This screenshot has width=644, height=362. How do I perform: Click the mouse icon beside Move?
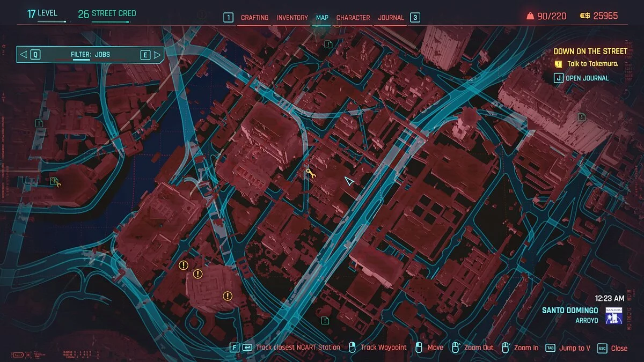[420, 348]
